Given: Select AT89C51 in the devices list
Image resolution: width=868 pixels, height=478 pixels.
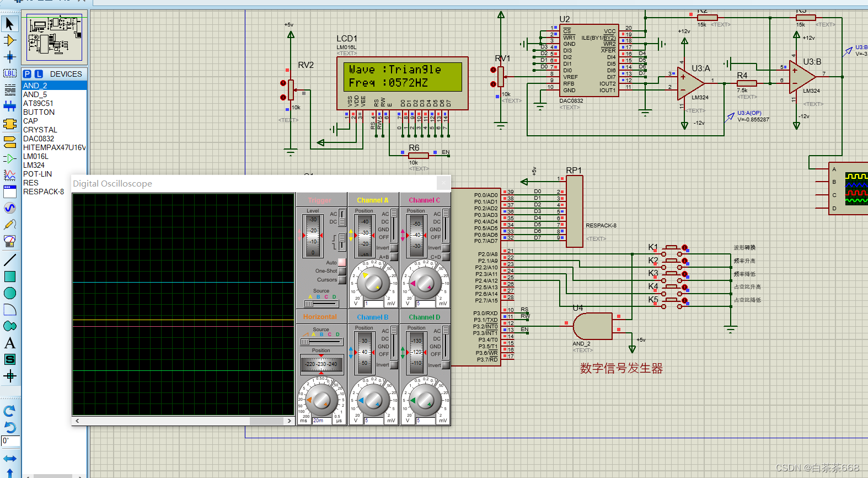Looking at the screenshot, I should [38, 103].
